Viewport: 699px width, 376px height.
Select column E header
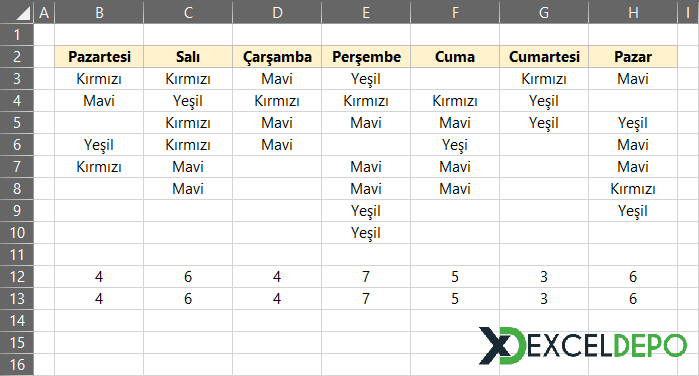click(x=366, y=12)
